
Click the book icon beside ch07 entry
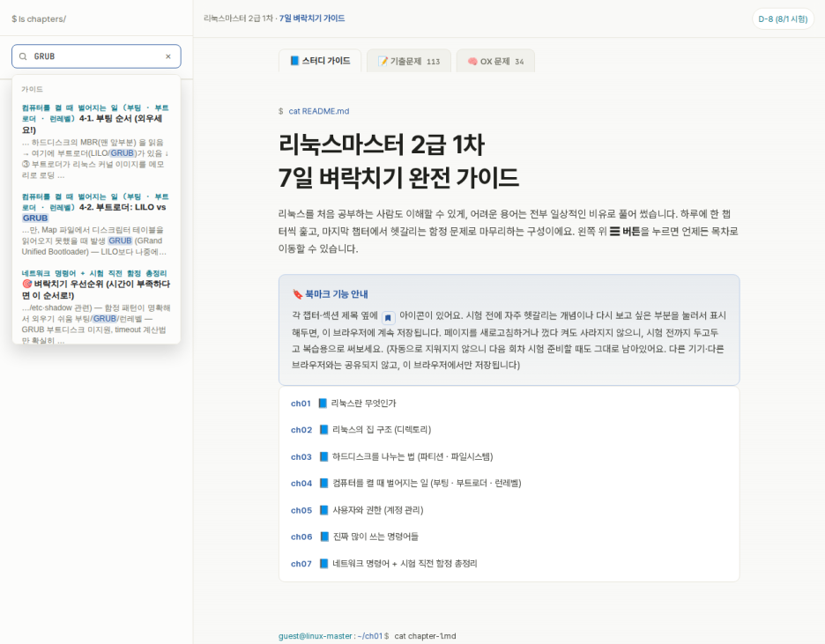(324, 564)
